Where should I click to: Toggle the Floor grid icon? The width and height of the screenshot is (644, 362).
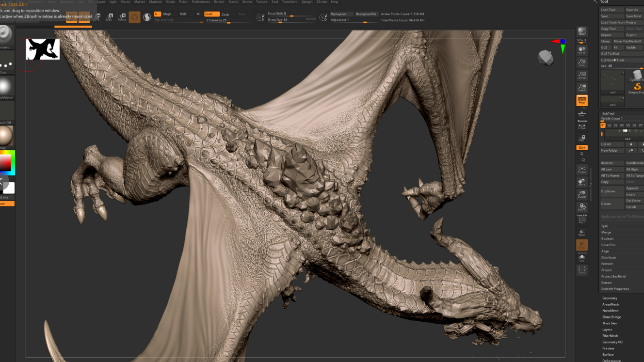(x=582, y=113)
